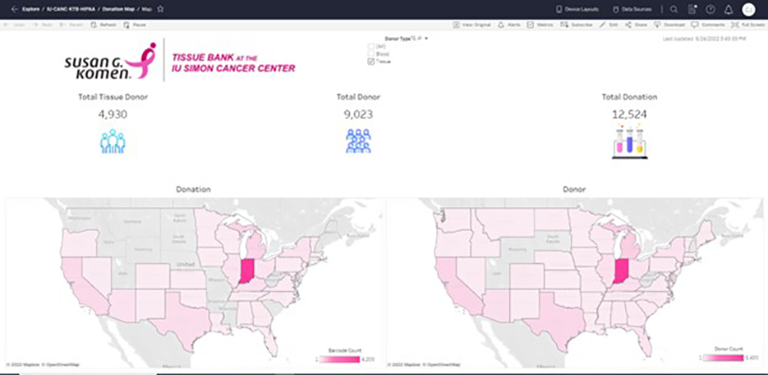Screen dimensions: 768x375
Task: Favorite this view with the star icon
Action: (160, 9)
